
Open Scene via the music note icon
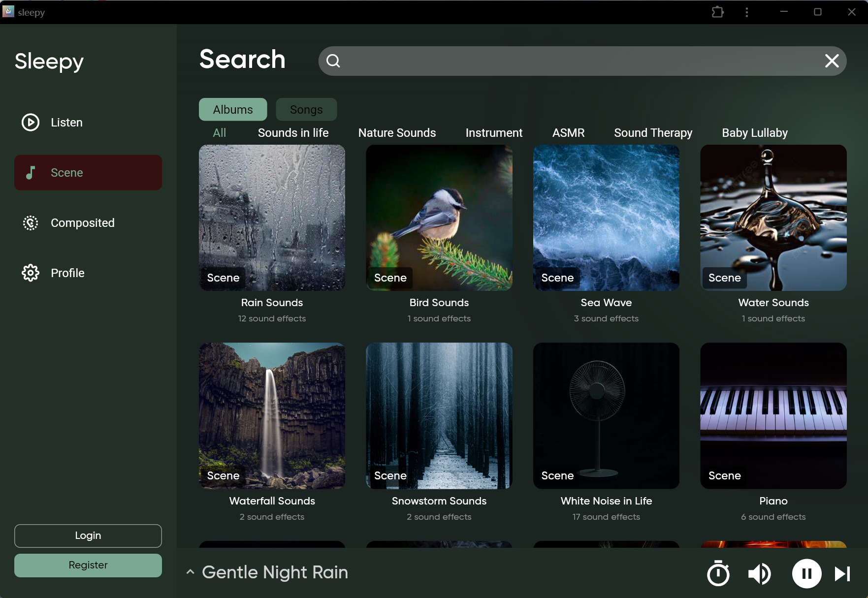point(30,172)
